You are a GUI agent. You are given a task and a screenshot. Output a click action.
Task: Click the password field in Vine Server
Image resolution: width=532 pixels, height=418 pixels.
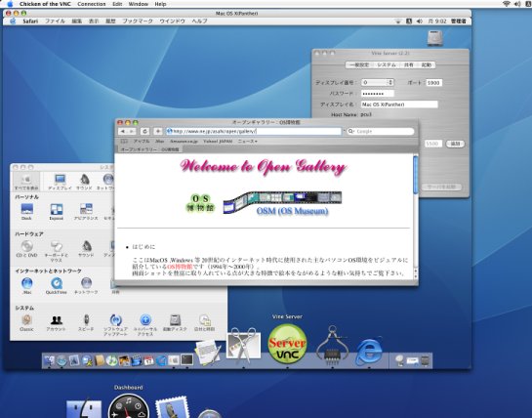coord(378,94)
